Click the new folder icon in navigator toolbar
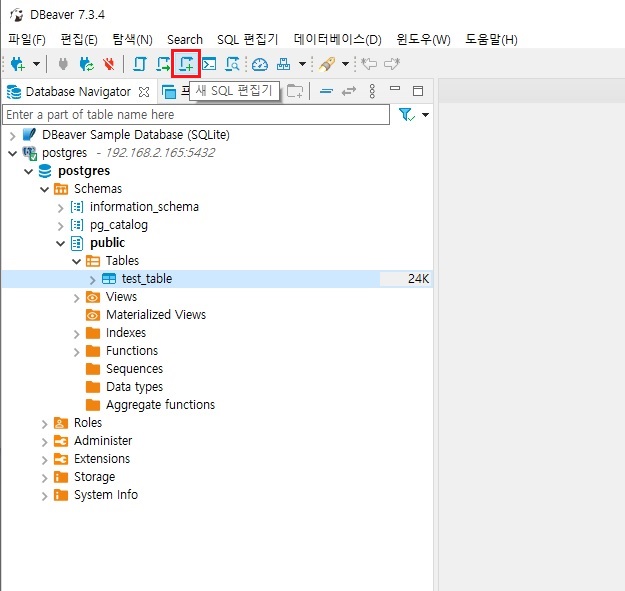Image resolution: width=625 pixels, height=591 pixels. (295, 91)
